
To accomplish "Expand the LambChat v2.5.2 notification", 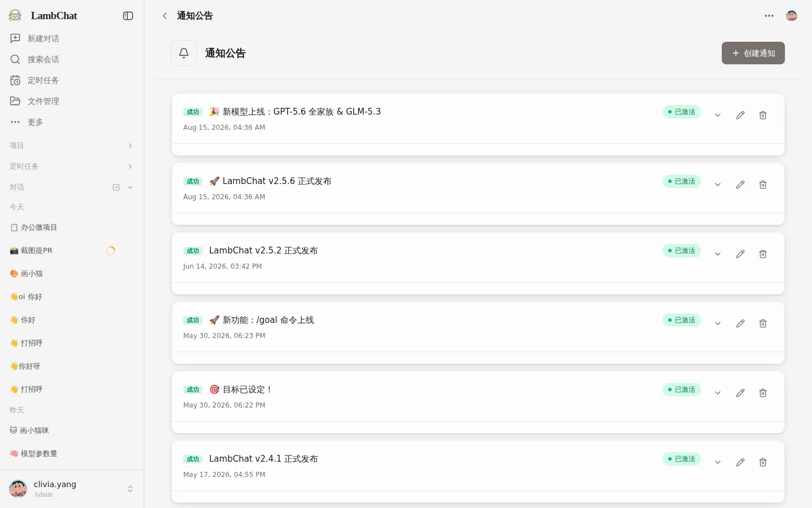I will point(718,254).
